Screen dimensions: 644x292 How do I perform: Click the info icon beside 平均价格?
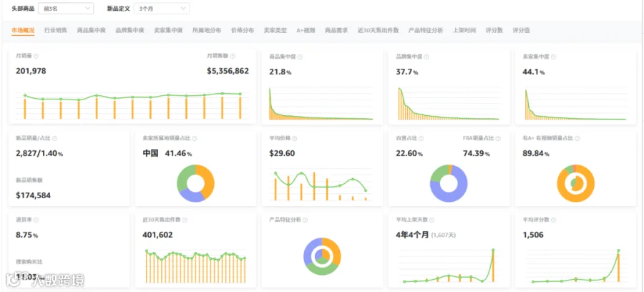[294, 139]
